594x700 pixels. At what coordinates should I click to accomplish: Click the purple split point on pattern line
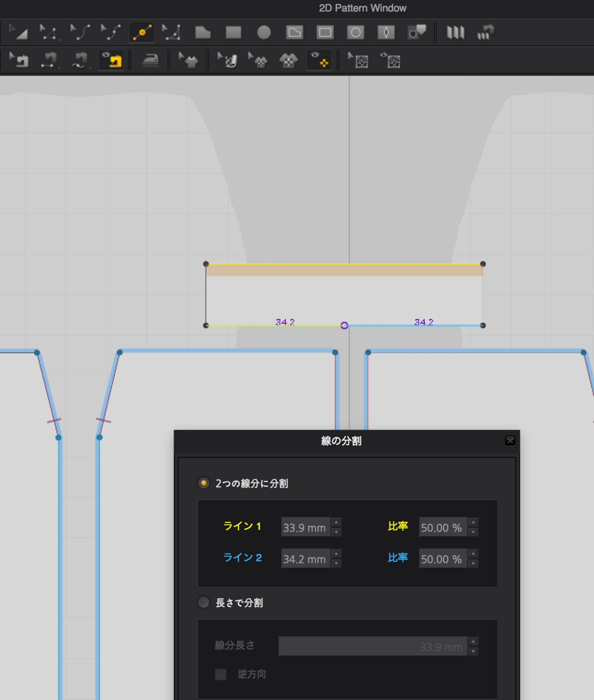tap(344, 325)
